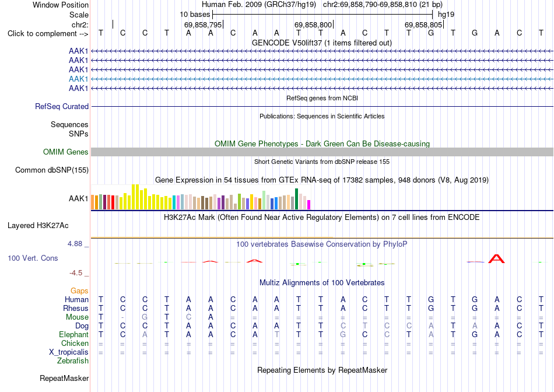Screen dimensions: 554x392
Task: Click the orange Gaps label
Action: (79, 291)
